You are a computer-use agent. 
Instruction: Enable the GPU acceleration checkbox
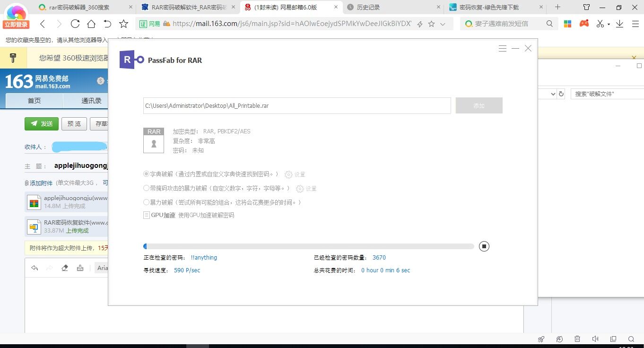[x=147, y=215]
